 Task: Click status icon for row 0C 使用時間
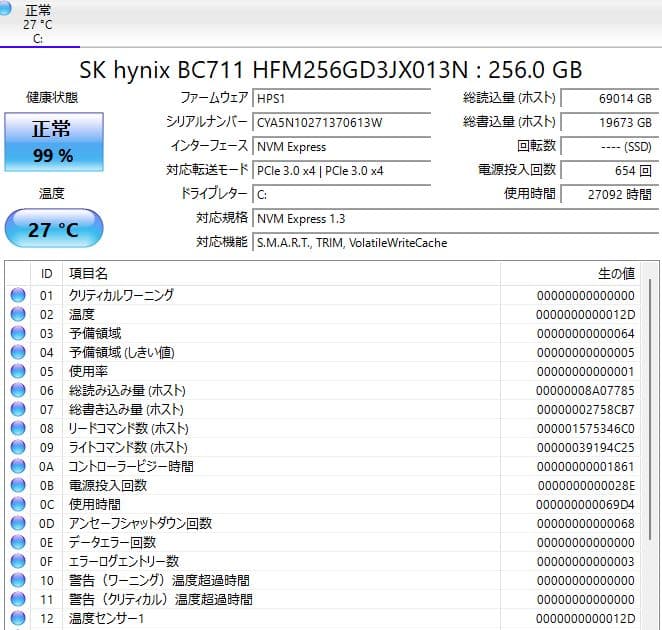(x=18, y=504)
